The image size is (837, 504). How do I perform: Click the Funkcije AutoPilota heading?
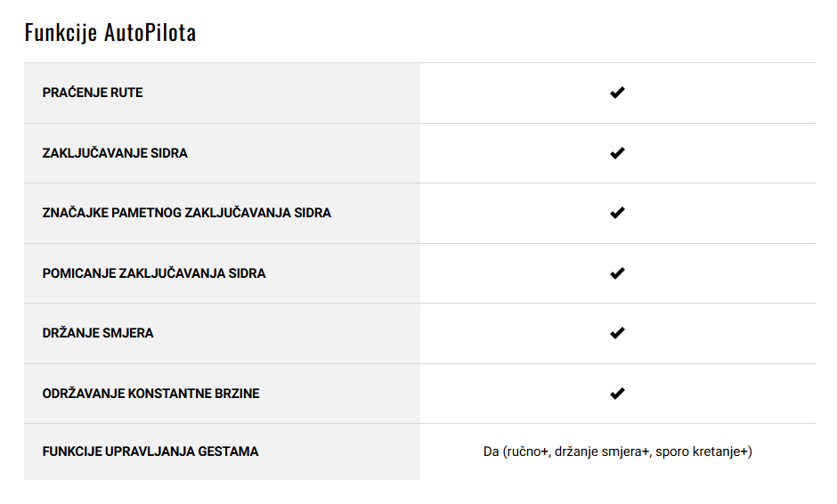110,33
